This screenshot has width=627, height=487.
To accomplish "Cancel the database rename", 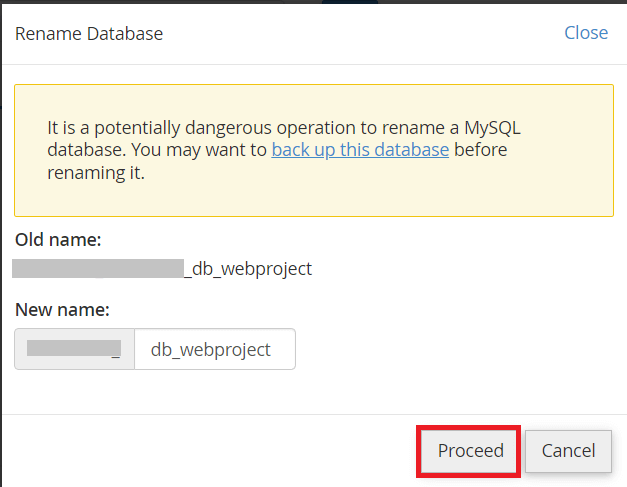I will pos(568,451).
